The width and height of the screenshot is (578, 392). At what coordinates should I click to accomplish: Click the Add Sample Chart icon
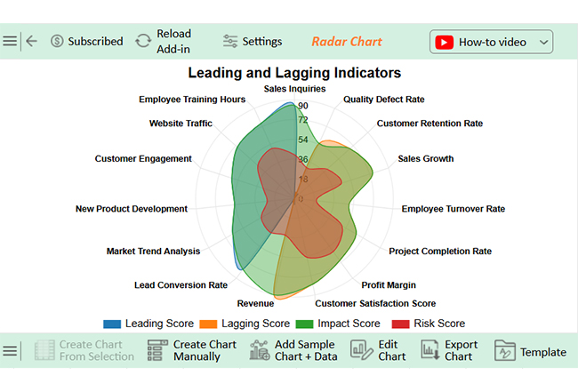(x=260, y=350)
